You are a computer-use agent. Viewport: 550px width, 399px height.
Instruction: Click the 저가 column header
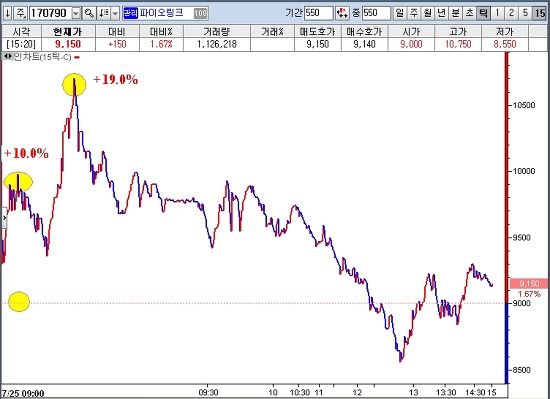(504, 31)
